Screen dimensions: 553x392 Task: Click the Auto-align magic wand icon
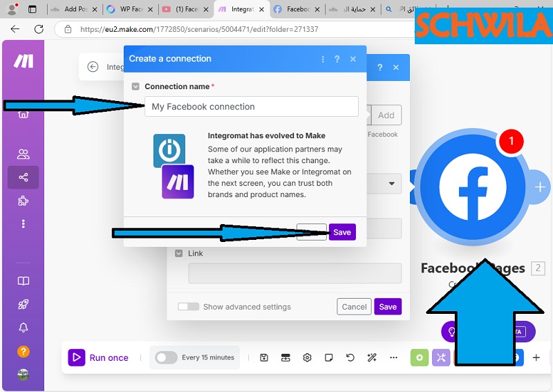[x=372, y=357]
